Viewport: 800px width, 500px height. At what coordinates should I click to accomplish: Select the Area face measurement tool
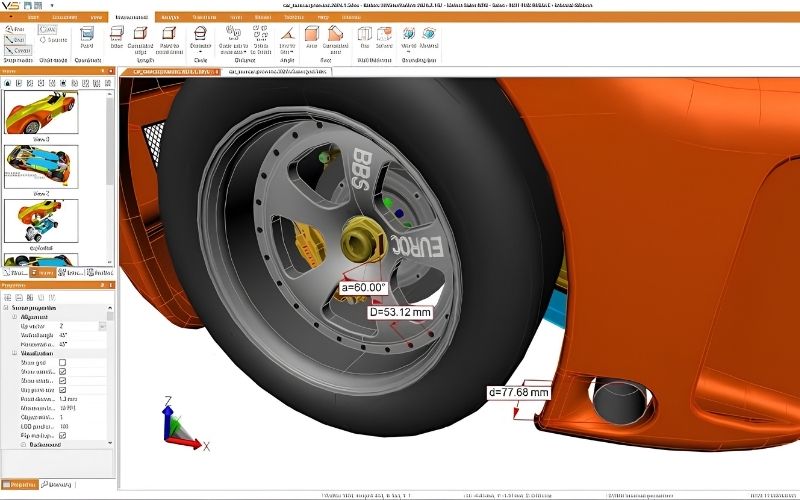click(312, 38)
